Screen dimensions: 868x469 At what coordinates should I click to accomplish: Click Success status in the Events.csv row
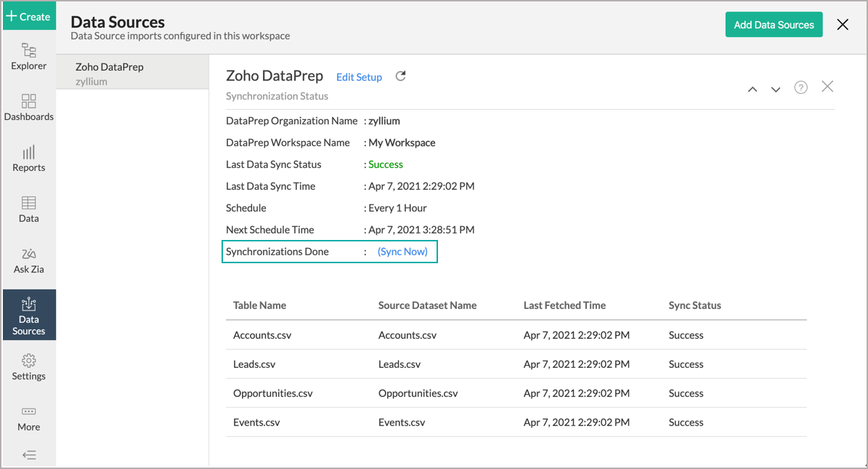pos(686,422)
